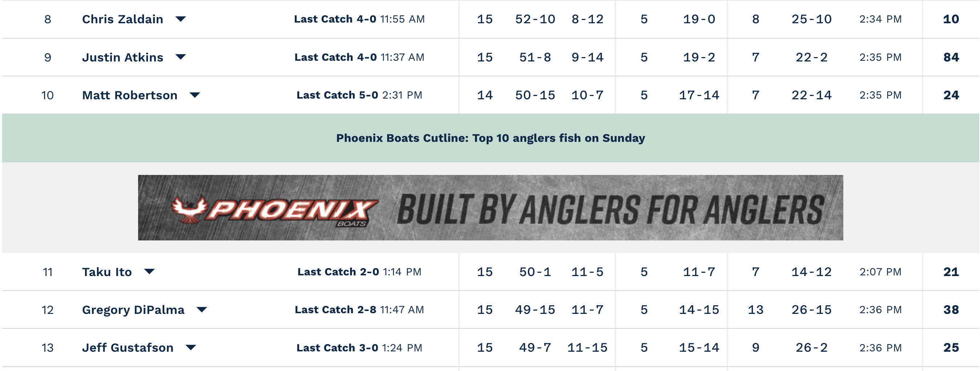The width and height of the screenshot is (980, 371).
Task: Open Matt Robertson's angler name
Action: pos(130,95)
